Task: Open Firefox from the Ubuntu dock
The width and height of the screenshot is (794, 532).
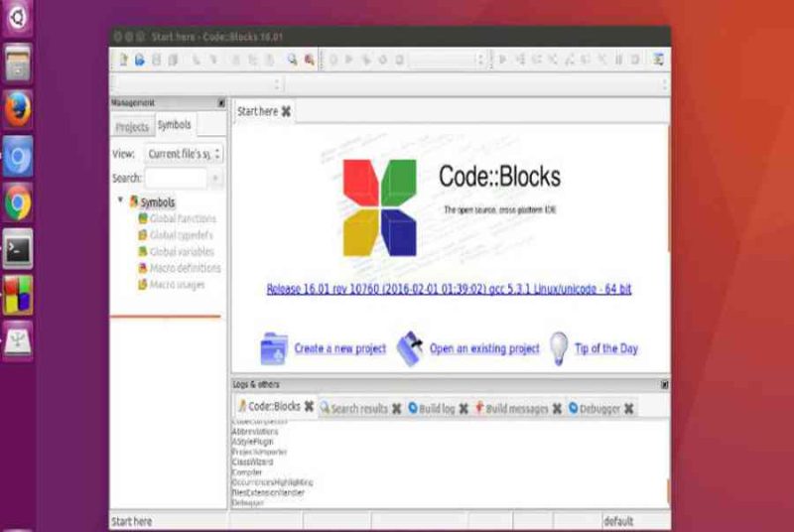Action: (x=18, y=108)
